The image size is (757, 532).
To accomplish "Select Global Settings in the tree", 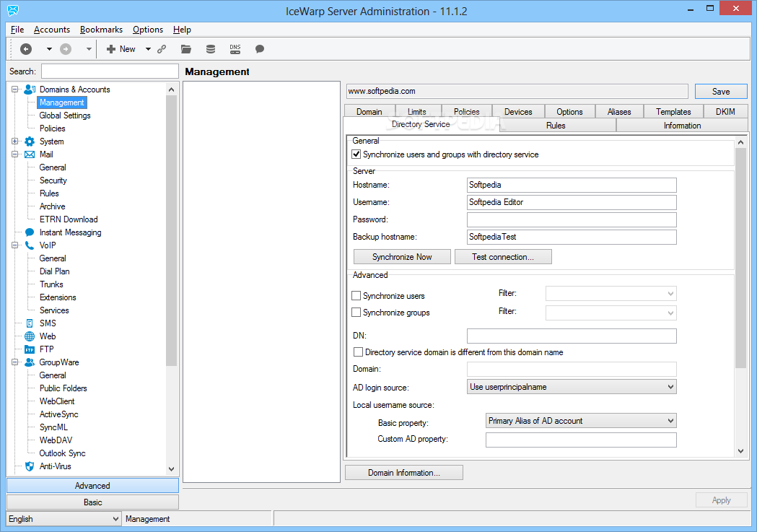I will click(65, 115).
